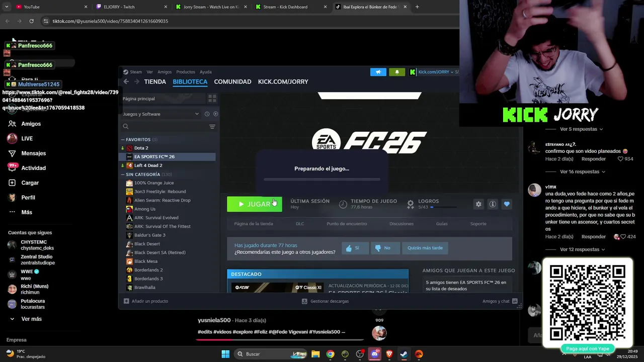Open EA app from the taskbar

419,354
